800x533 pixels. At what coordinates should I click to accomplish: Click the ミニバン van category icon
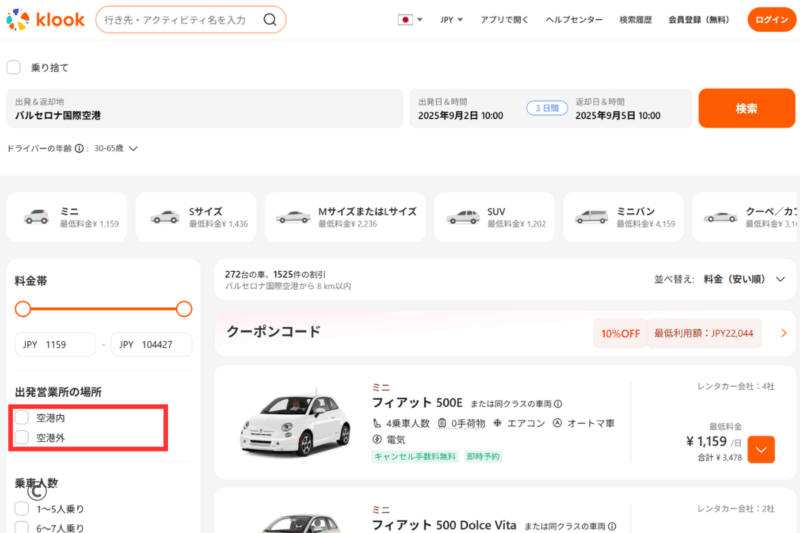point(591,217)
